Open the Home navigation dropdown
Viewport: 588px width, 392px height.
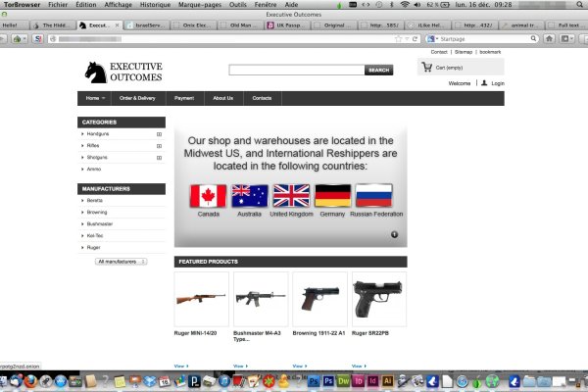click(x=95, y=98)
